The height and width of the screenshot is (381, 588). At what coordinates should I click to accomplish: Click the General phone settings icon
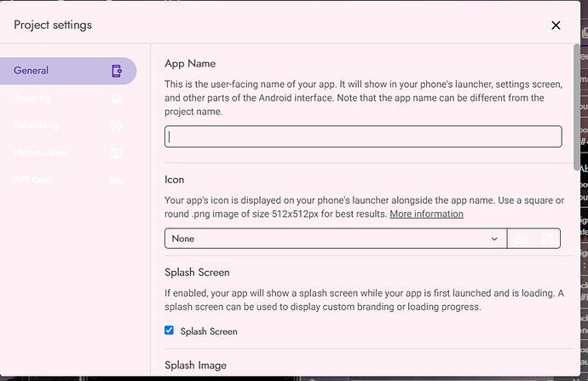point(117,71)
